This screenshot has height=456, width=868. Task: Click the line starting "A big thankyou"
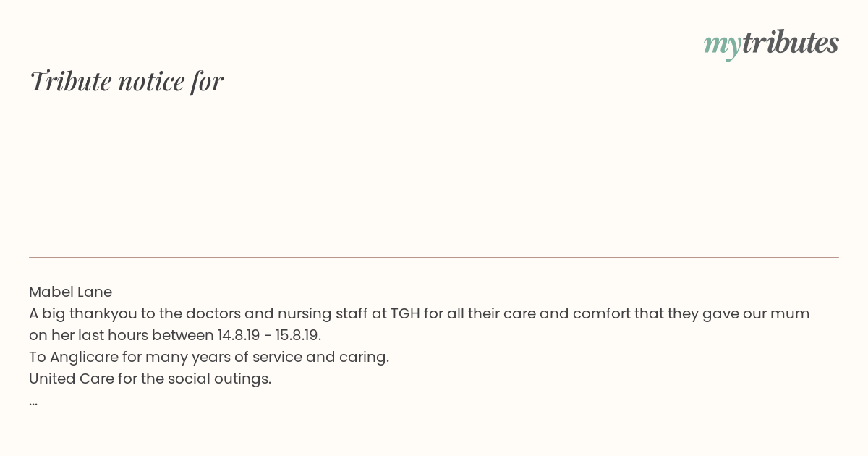tap(420, 313)
